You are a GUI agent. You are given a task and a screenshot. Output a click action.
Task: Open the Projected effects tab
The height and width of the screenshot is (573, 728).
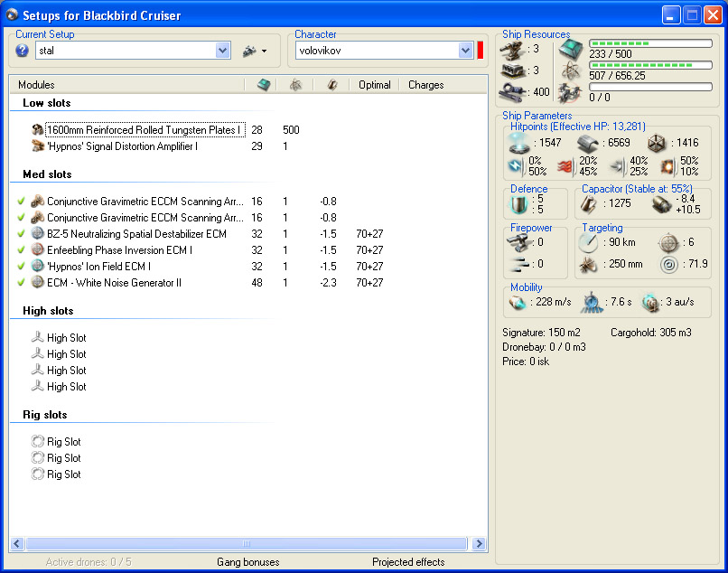pos(408,562)
